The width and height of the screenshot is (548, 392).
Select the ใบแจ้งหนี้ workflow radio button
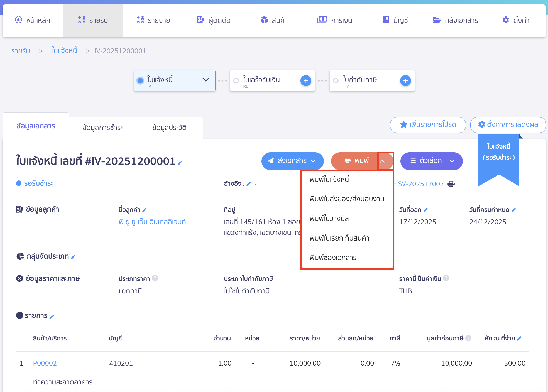[140, 80]
